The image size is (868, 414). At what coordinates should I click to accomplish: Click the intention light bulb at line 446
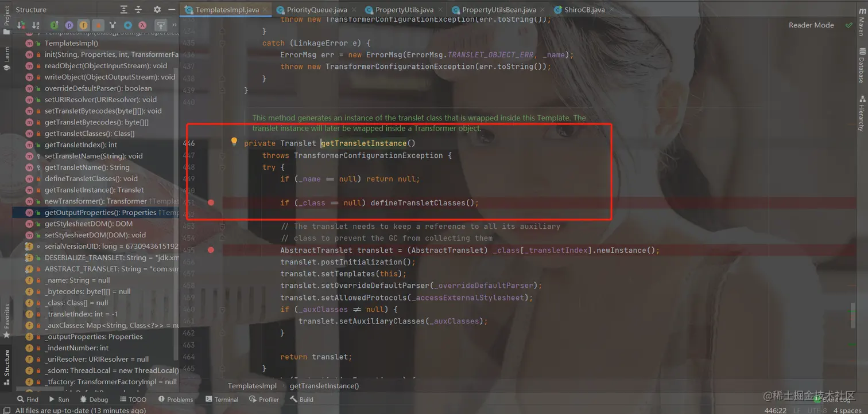tap(234, 142)
